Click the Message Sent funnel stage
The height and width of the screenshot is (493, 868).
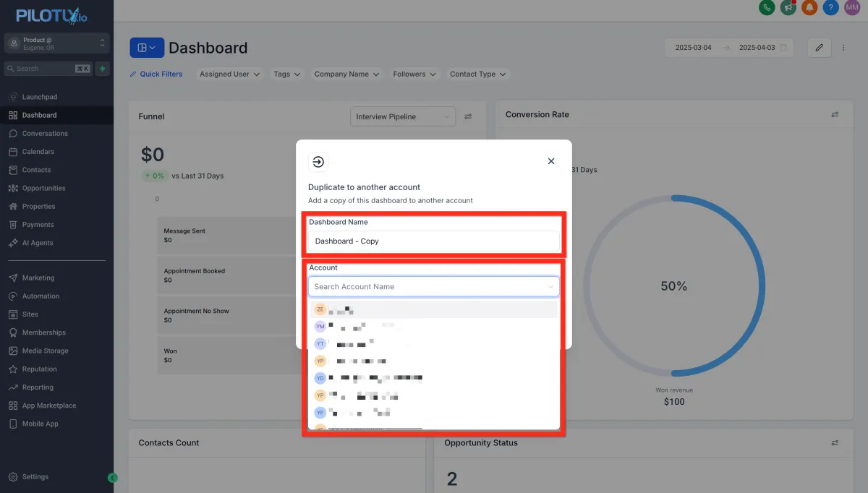tap(227, 236)
